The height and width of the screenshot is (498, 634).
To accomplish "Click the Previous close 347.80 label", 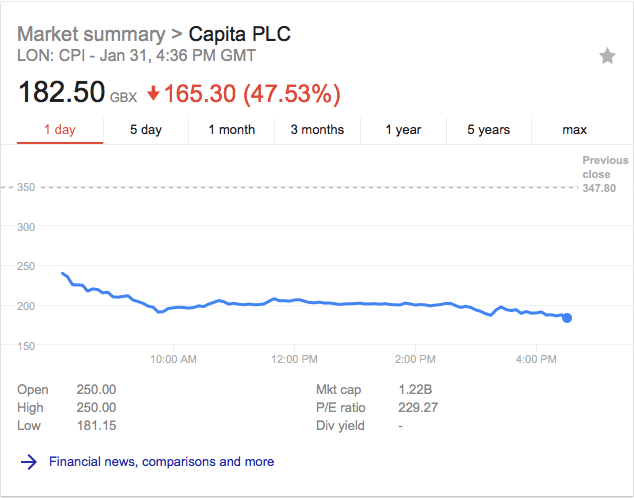I will tap(605, 174).
